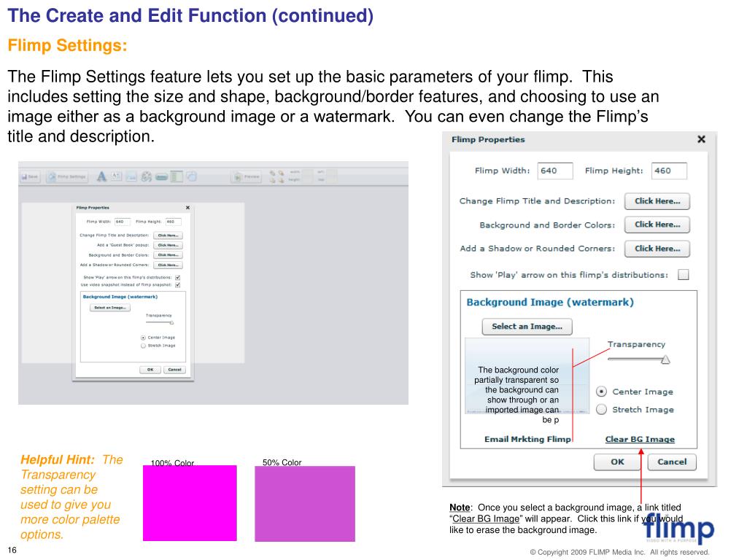Viewport: 747px width, 560px height.
Task: Click the layer arrange icons beside Preview
Action: point(276,176)
